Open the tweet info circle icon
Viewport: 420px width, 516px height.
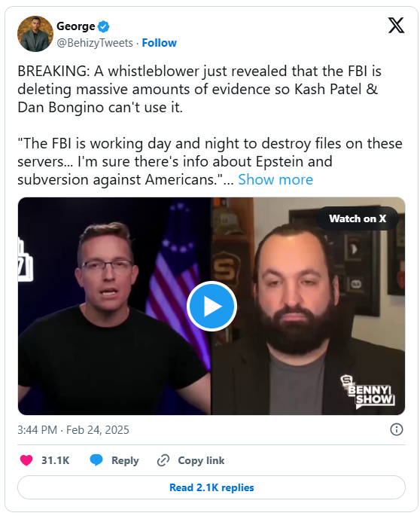396,429
